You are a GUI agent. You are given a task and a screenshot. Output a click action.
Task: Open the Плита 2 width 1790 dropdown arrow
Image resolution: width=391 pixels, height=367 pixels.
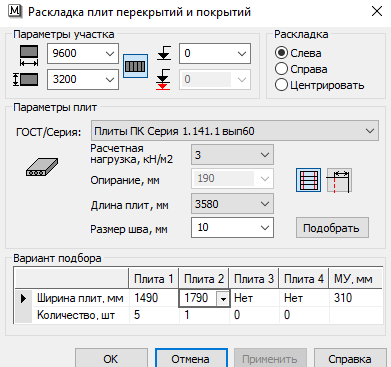(x=223, y=299)
